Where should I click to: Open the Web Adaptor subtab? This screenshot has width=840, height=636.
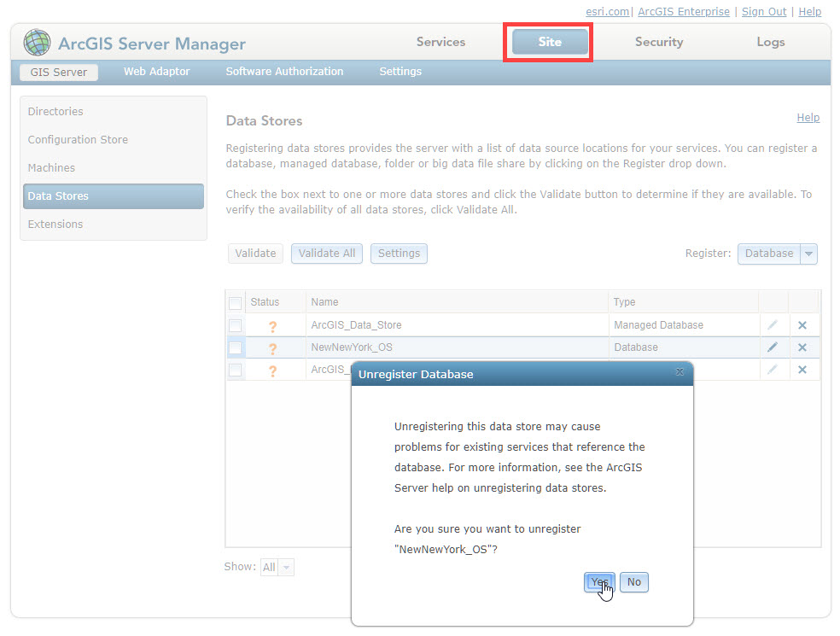tap(156, 71)
